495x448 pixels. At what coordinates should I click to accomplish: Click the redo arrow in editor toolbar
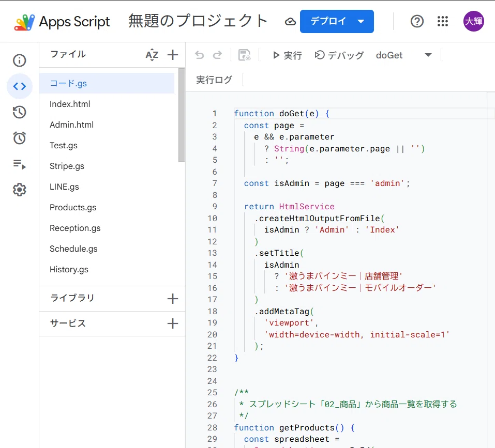tap(217, 55)
